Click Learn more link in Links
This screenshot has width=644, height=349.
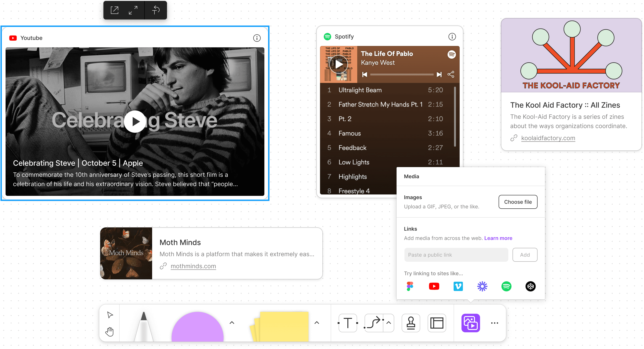pos(498,238)
